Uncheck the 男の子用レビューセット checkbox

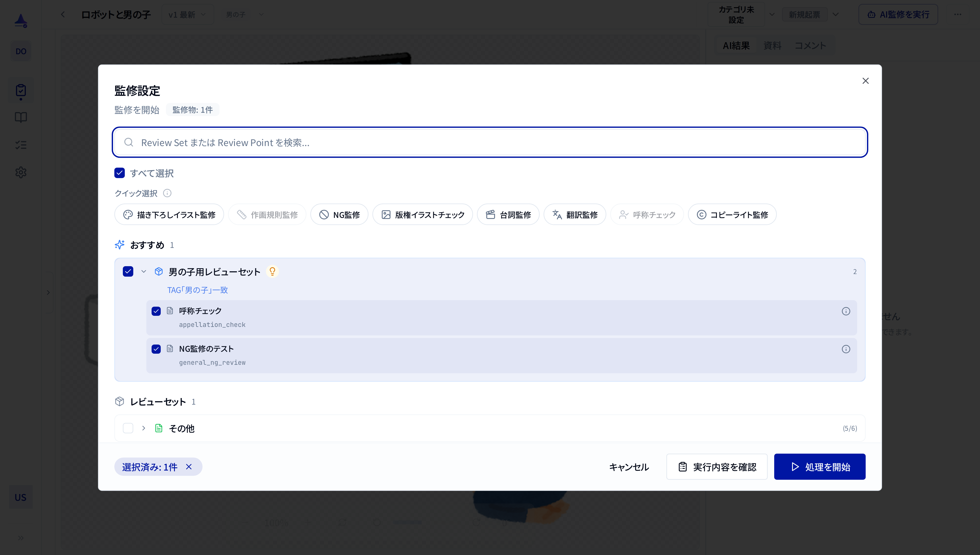pyautogui.click(x=128, y=271)
